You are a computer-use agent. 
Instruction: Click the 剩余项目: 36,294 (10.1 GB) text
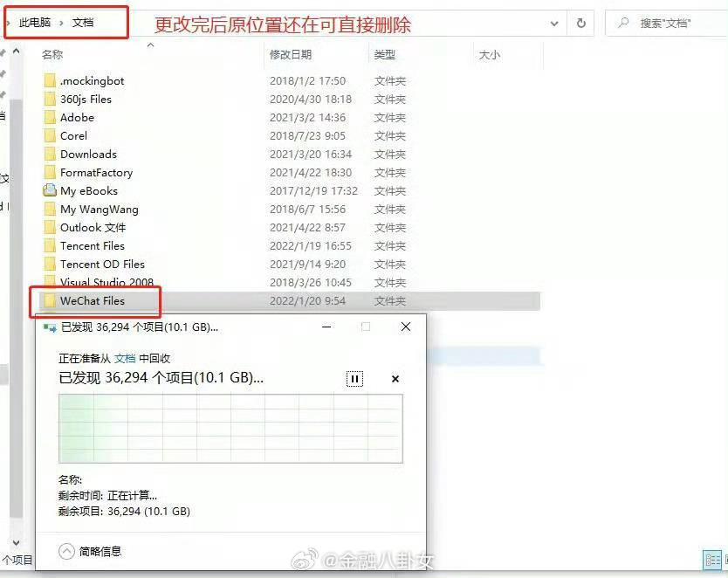[x=124, y=512]
